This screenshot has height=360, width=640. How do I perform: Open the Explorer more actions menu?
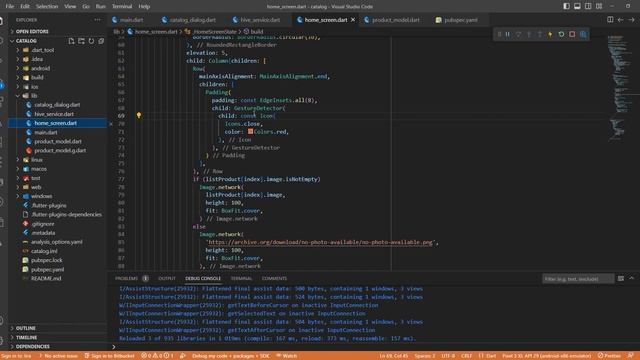coord(97,20)
